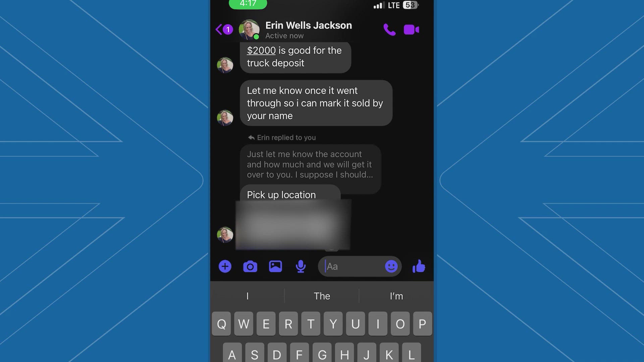This screenshot has width=644, height=362.
Task: Tap the profile avatar thumbnail
Action: pos(250,29)
